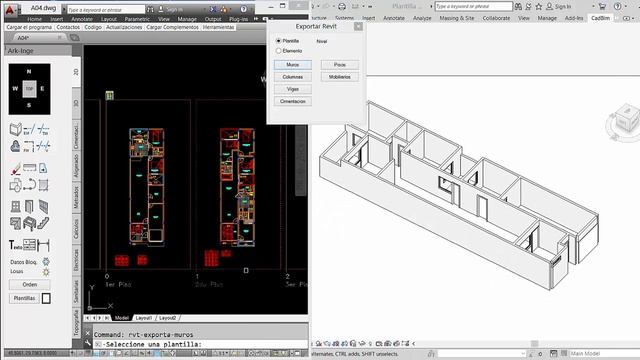Open the Cargar el programa menu
640x360 pixels.
(x=29, y=27)
